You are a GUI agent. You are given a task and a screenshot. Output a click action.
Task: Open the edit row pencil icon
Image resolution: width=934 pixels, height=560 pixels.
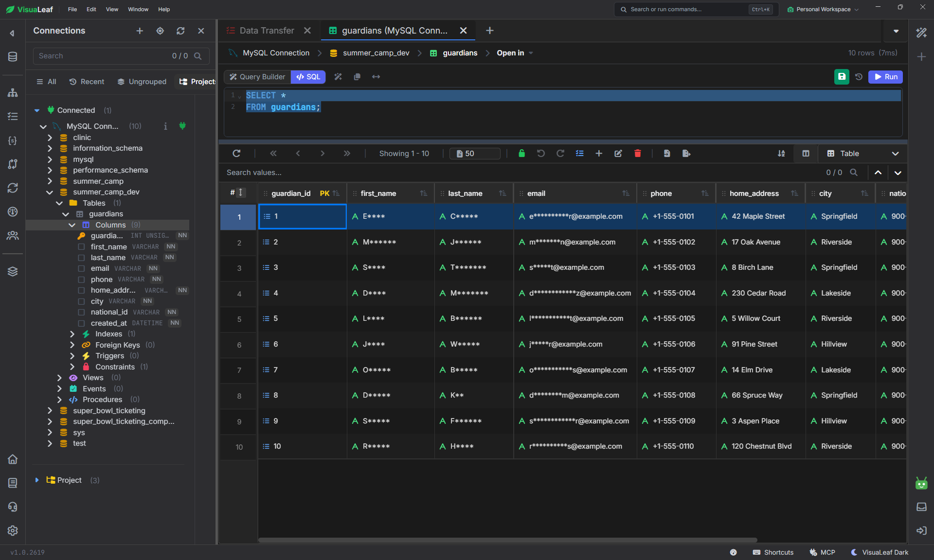click(x=618, y=154)
